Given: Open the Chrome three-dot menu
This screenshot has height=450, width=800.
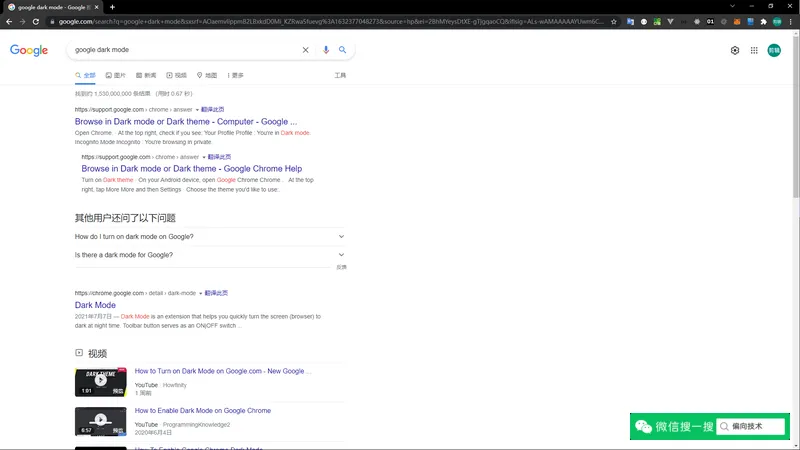Looking at the screenshot, I should 791,21.
